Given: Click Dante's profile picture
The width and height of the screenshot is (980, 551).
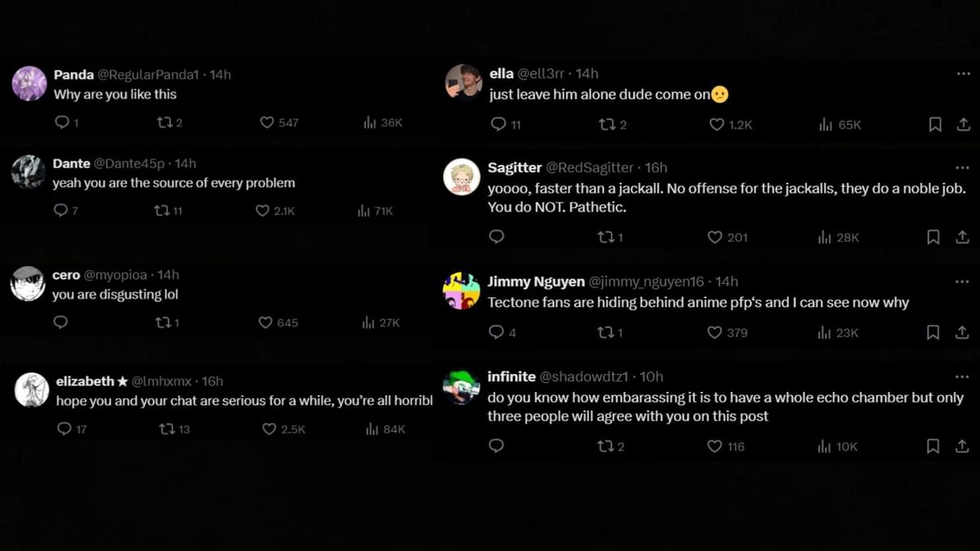Looking at the screenshot, I should pyautogui.click(x=29, y=172).
